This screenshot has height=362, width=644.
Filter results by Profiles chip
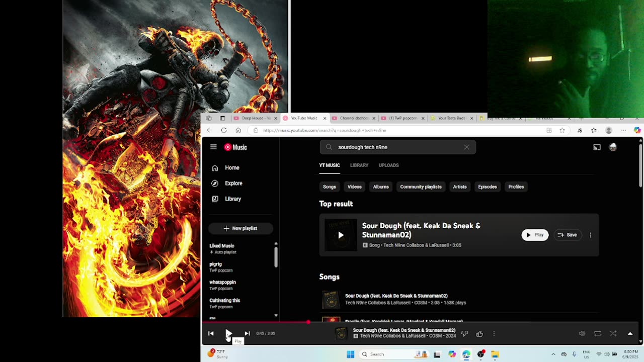click(x=516, y=187)
